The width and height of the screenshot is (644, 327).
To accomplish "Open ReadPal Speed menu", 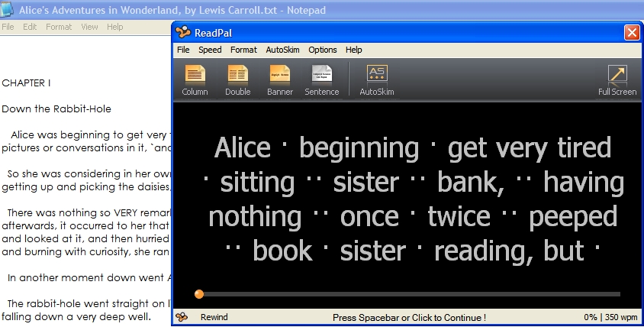I will click(x=210, y=50).
